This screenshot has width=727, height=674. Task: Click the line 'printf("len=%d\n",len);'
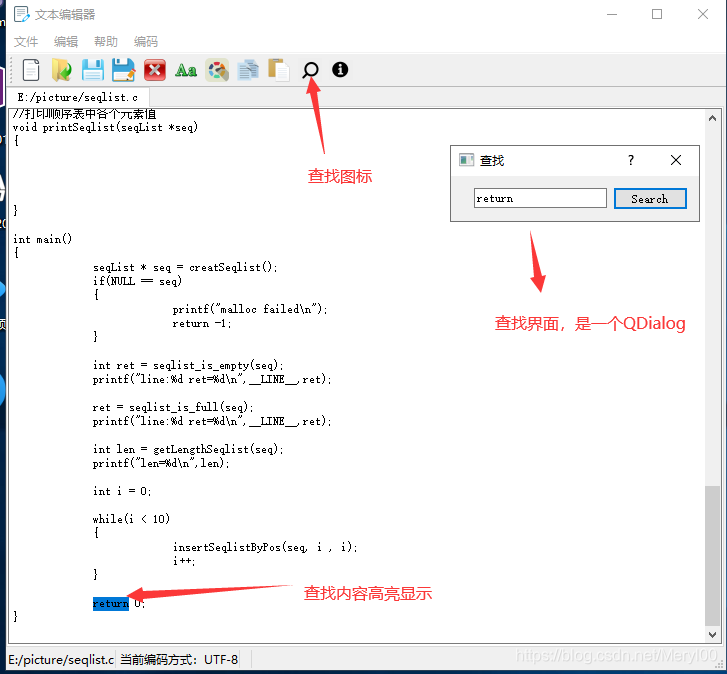161,463
